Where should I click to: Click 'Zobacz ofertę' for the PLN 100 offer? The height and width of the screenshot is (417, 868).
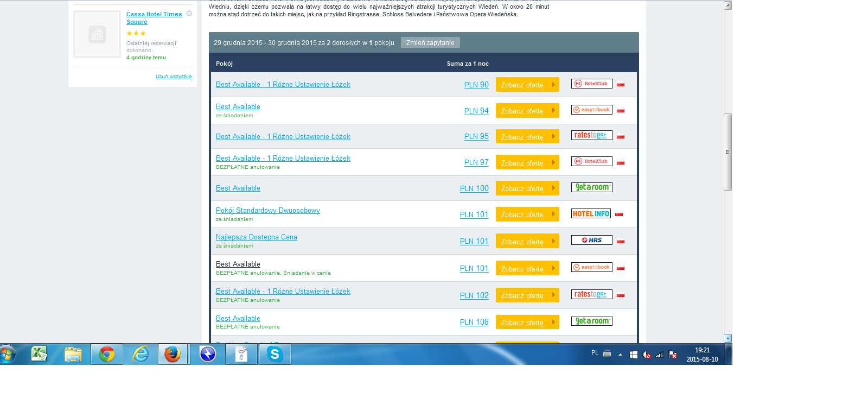(527, 188)
